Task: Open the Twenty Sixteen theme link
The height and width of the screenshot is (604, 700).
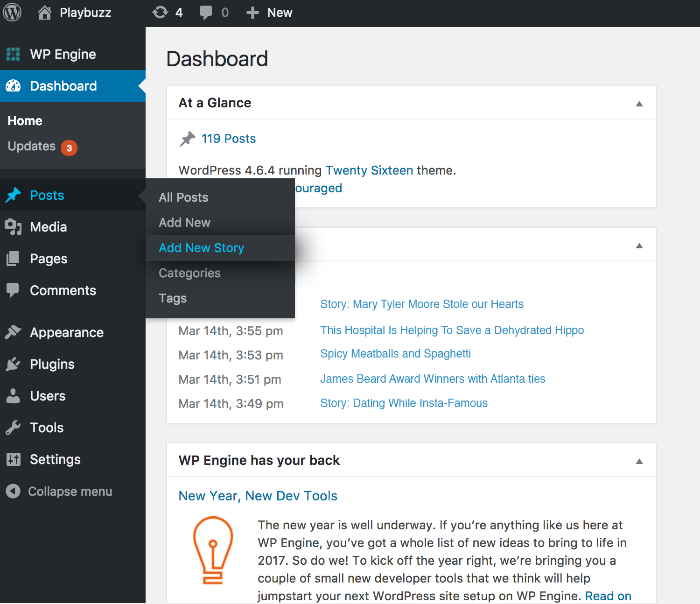Action: pos(369,170)
